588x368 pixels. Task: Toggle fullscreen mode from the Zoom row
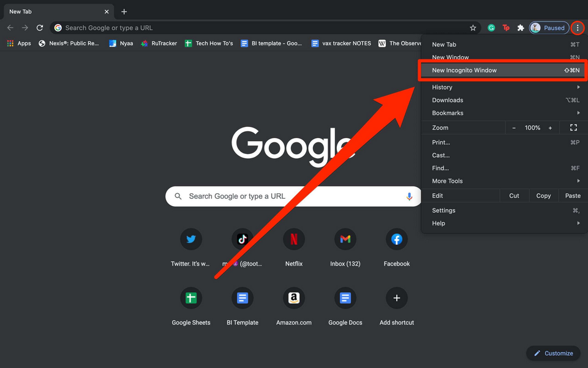pyautogui.click(x=573, y=128)
